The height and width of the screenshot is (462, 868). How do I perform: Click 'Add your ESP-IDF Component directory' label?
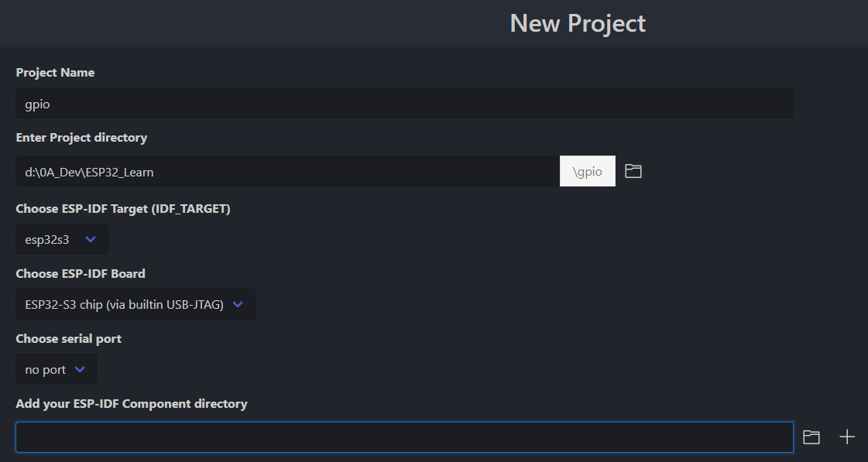pyautogui.click(x=132, y=404)
